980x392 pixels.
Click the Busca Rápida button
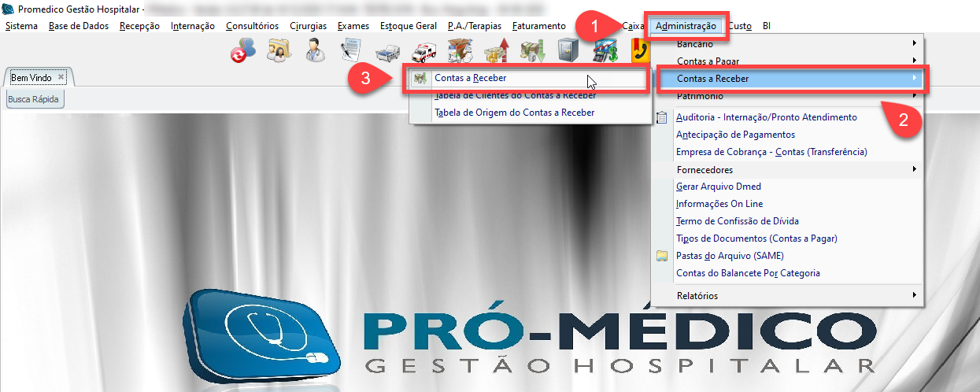pos(34,99)
